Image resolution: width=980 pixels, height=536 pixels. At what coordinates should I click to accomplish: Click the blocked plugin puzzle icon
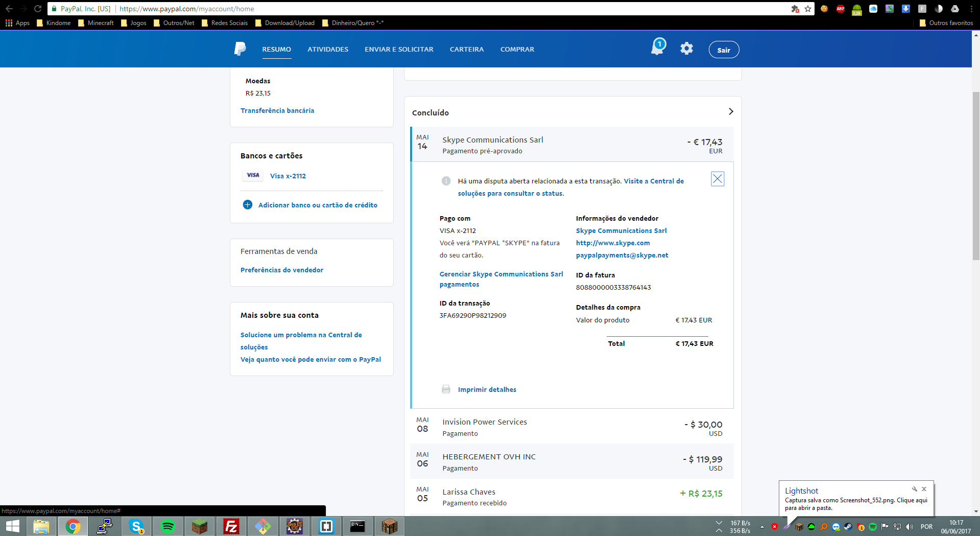pos(795,9)
